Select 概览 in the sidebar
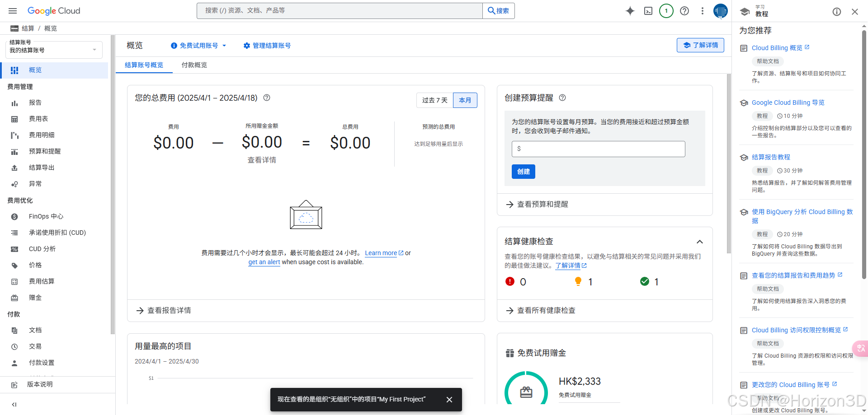The image size is (868, 415). tap(54, 70)
